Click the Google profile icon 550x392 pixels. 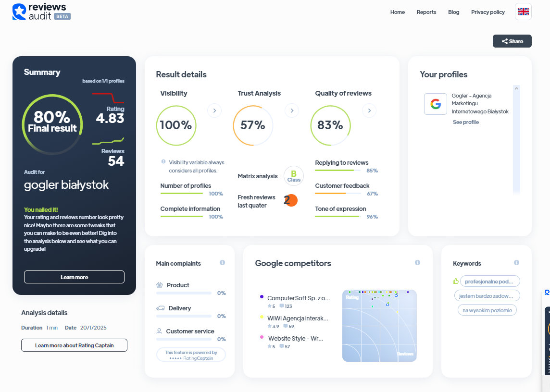click(x=435, y=104)
